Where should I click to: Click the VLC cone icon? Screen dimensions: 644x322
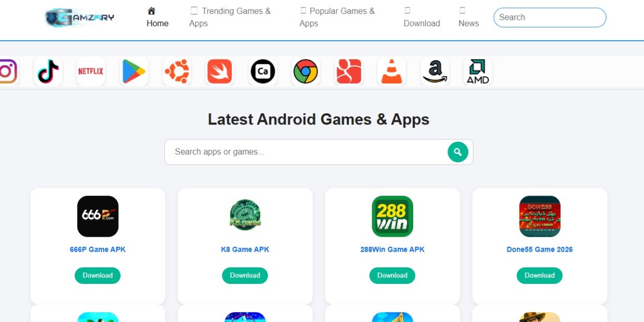click(392, 71)
